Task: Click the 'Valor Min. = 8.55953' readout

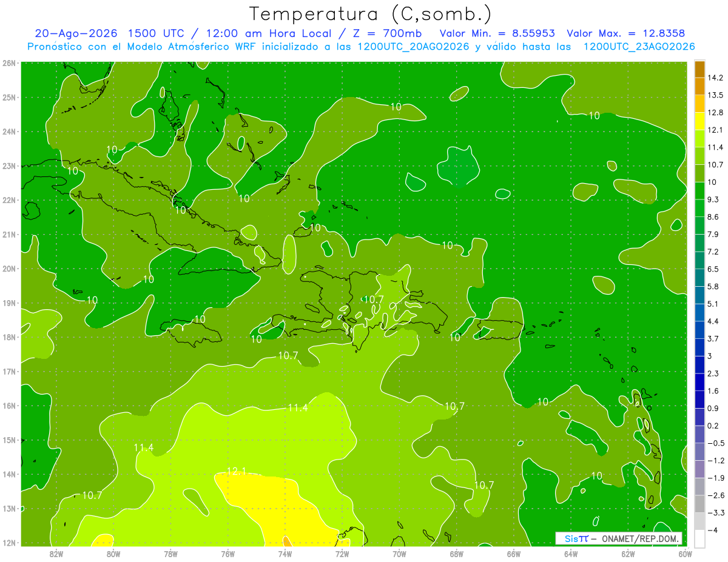Action: click(x=497, y=33)
